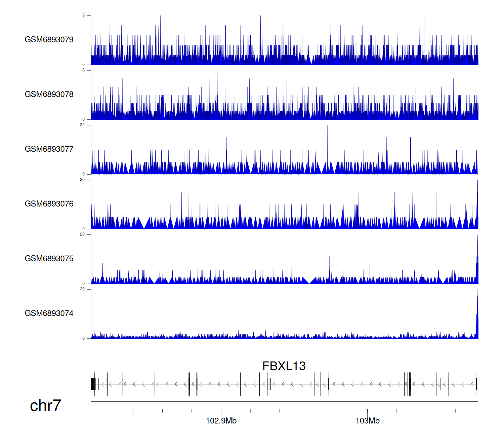Click the thick left-end exon block of FBXL13

pyautogui.click(x=92, y=384)
